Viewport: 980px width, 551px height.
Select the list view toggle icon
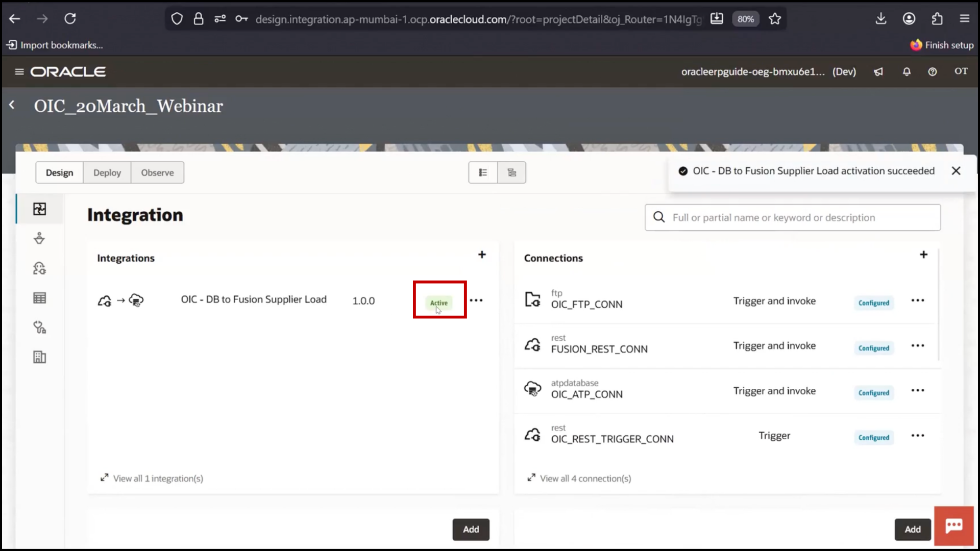click(x=483, y=172)
